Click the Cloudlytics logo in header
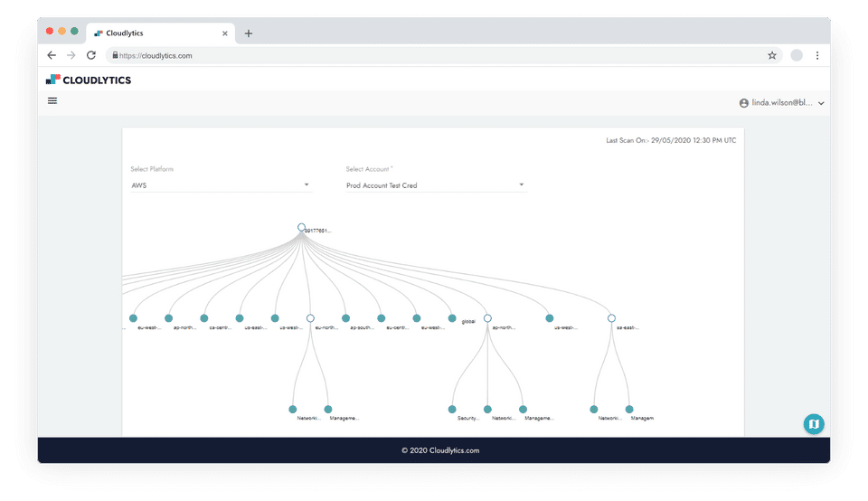Image resolution: width=868 pixels, height=501 pixels. (89, 80)
